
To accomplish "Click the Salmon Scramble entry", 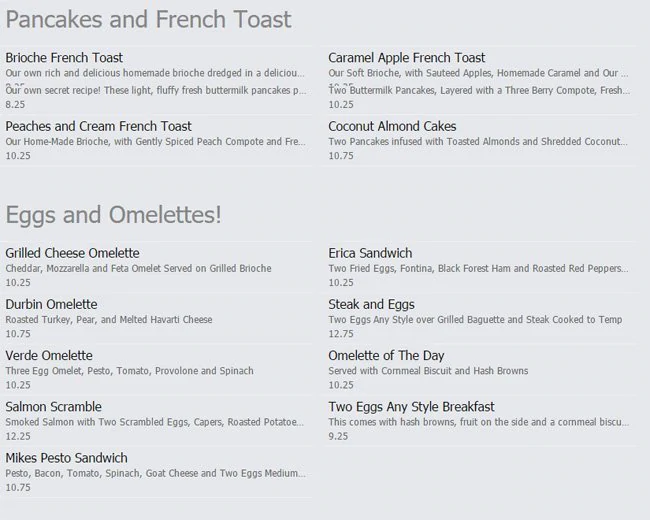I will click(53, 407).
